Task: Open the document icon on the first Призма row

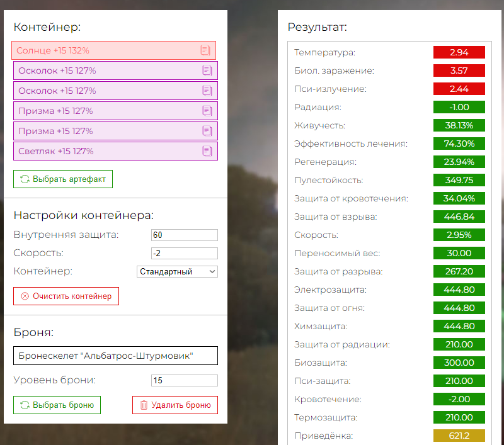Action: click(207, 111)
